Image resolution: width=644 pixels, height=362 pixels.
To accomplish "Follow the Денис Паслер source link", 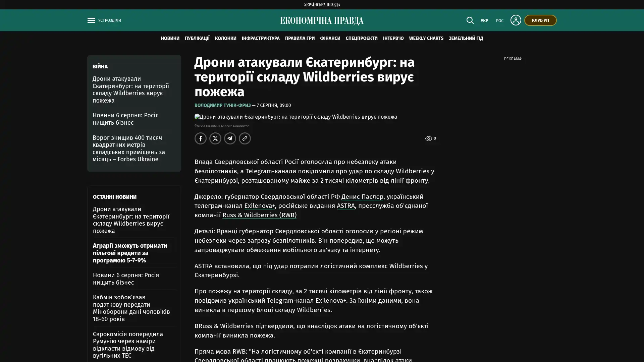I will [x=362, y=197].
